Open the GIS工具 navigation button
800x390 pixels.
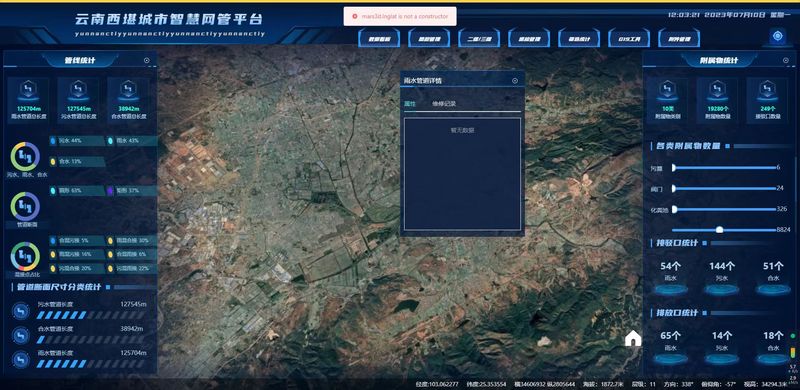click(x=629, y=38)
